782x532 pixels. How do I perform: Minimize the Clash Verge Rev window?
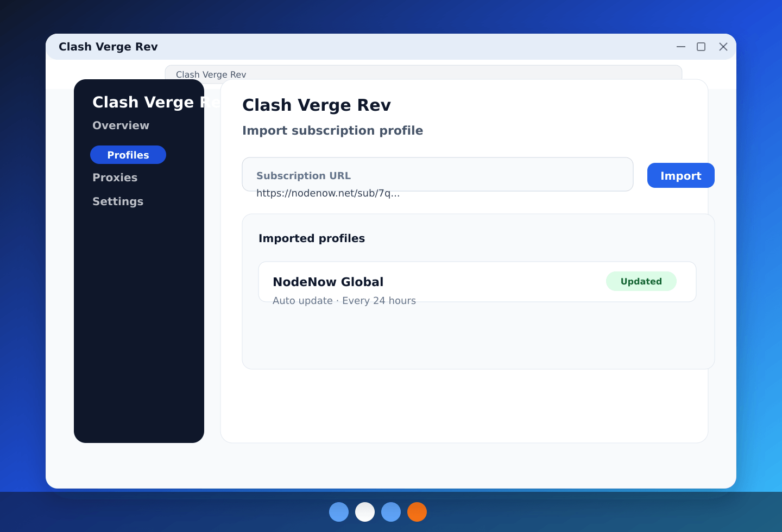tap(681, 47)
